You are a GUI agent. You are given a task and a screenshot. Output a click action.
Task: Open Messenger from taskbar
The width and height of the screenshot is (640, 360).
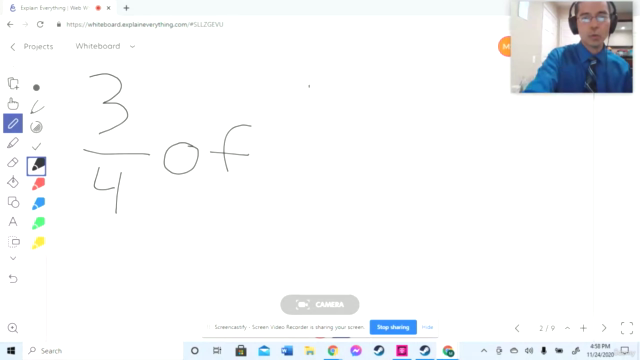[356, 351]
